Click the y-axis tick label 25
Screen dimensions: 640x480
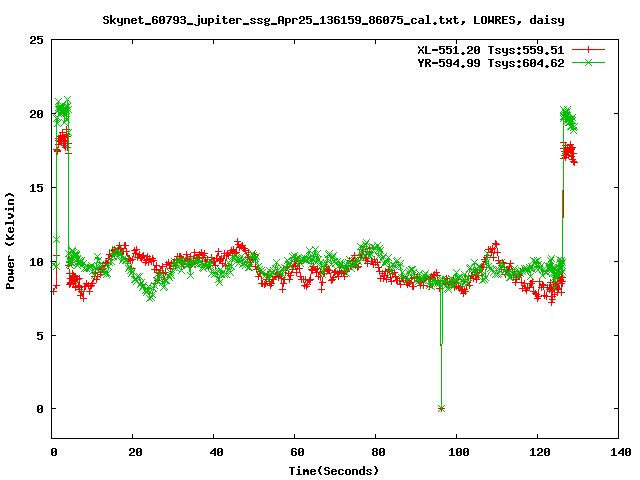(36, 40)
